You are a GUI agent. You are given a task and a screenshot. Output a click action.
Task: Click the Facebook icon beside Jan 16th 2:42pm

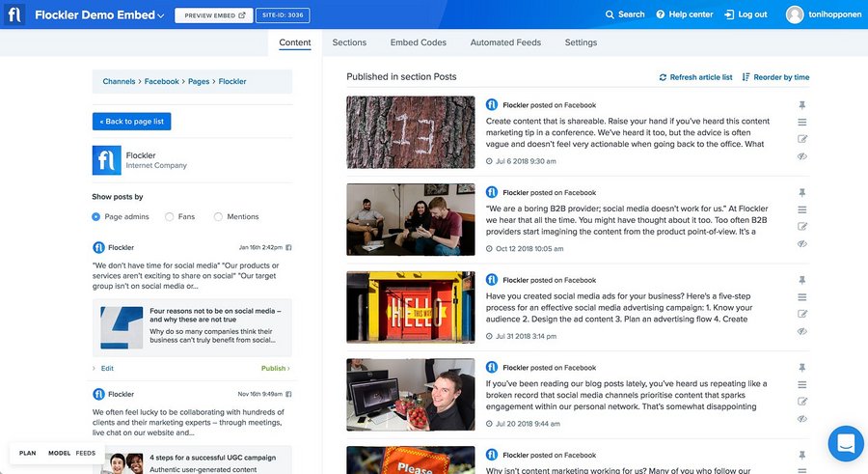pos(288,248)
